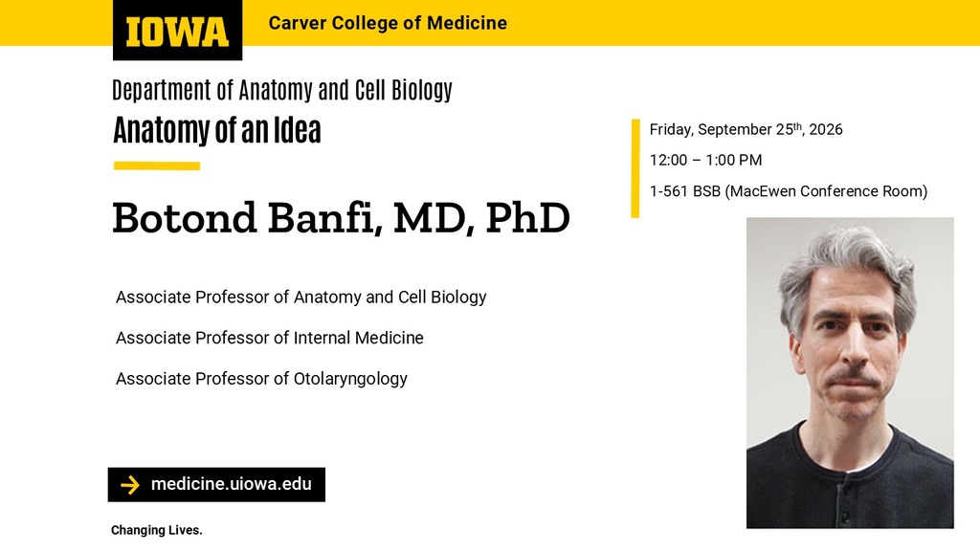This screenshot has height=551, width=980.
Task: Select the Botond Banfi, MD, PhD name
Action: [342, 218]
